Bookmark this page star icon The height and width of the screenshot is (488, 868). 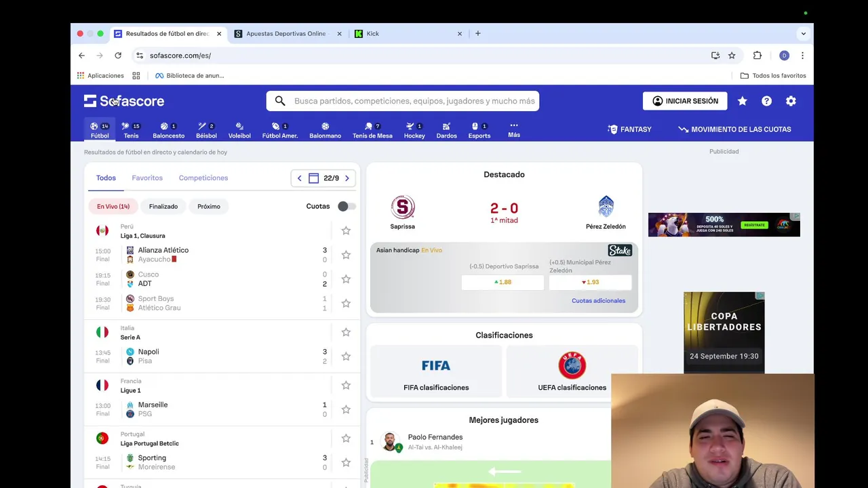click(732, 56)
